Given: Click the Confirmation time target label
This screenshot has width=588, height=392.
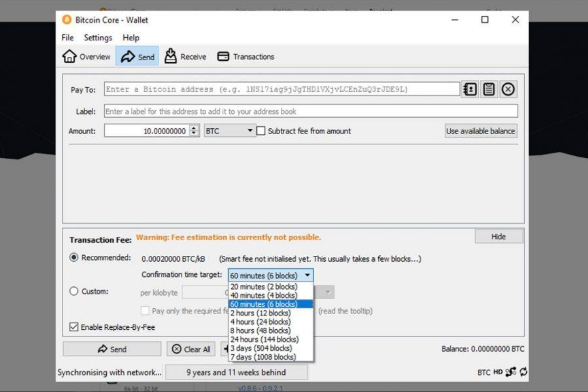Looking at the screenshot, I should point(182,274).
